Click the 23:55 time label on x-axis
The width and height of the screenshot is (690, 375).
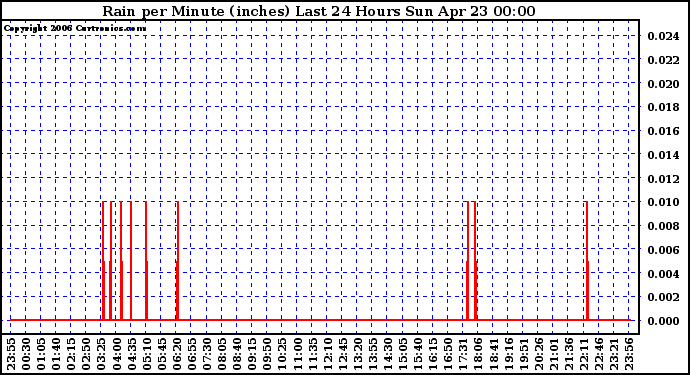pos(11,354)
